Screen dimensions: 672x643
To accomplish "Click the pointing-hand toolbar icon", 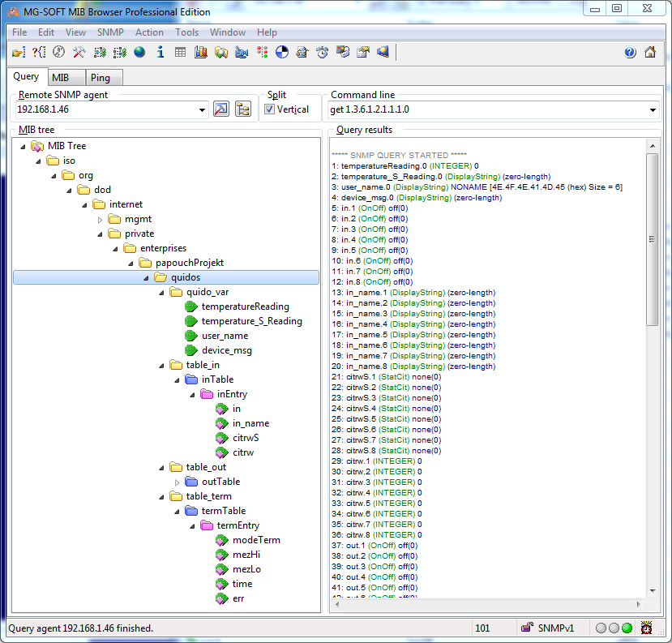I will tap(19, 52).
